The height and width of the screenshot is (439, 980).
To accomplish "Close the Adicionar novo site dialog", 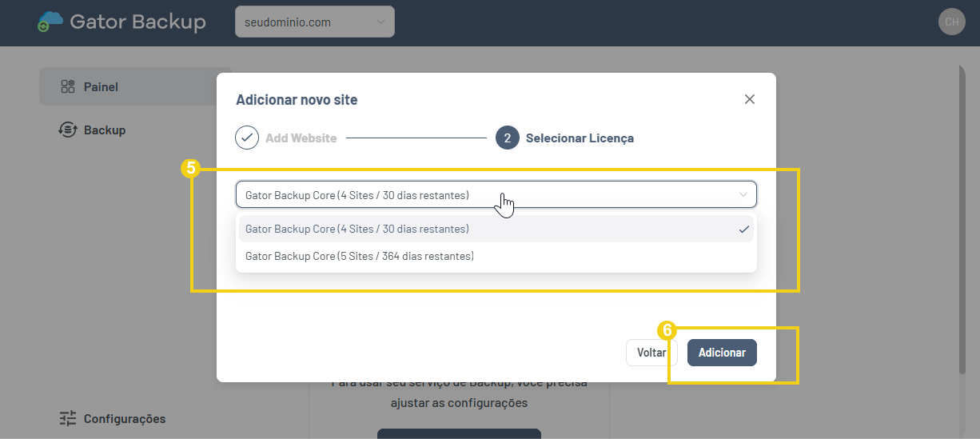I will 749,99.
